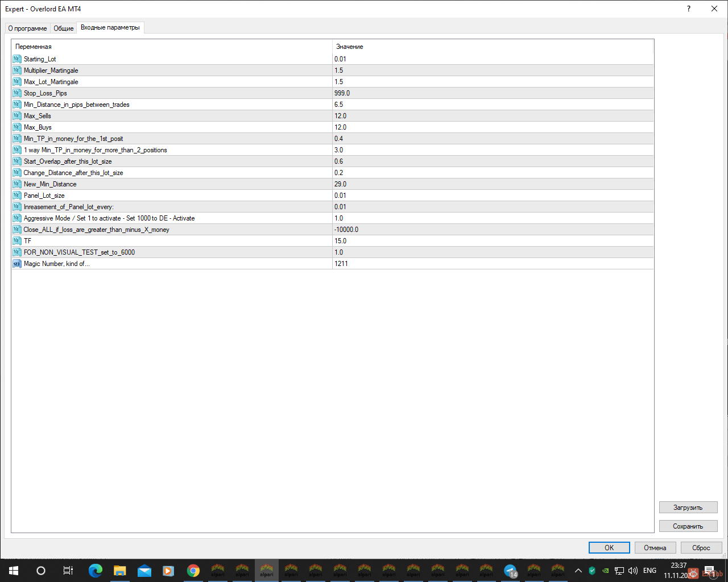
Task: Click the Max_Sells variable icon
Action: click(17, 116)
